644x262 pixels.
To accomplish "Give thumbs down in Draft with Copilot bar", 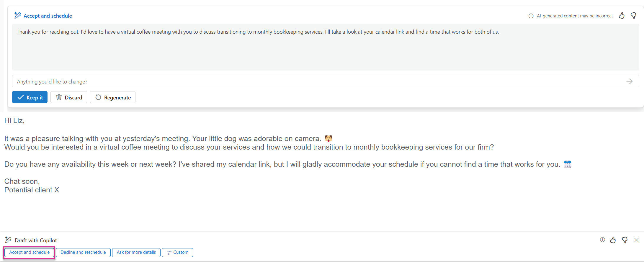I will tap(625, 240).
